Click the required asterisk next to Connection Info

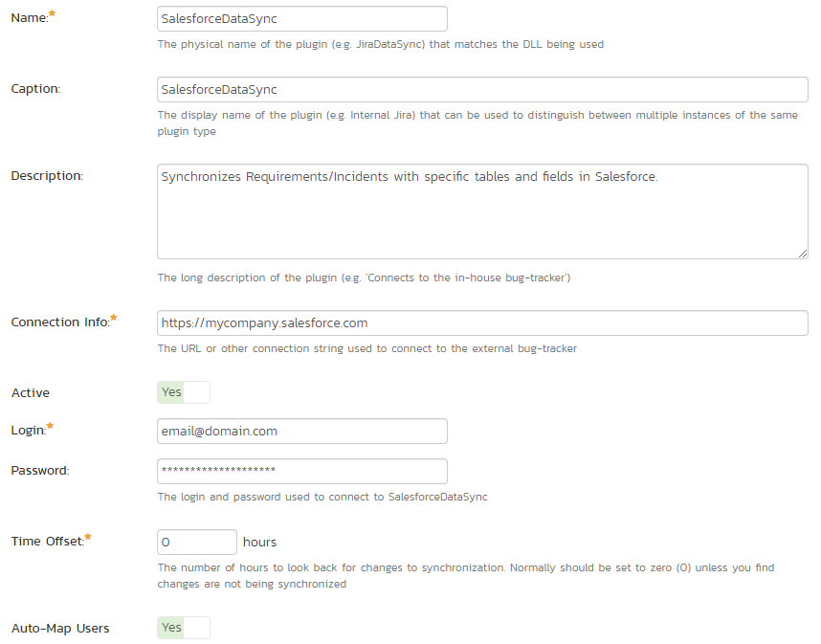point(114,317)
